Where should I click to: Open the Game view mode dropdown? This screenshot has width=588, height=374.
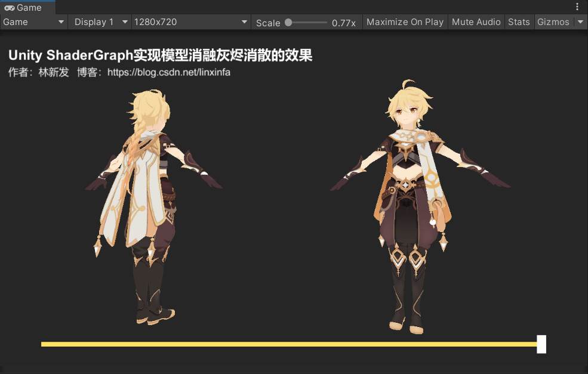pos(34,22)
